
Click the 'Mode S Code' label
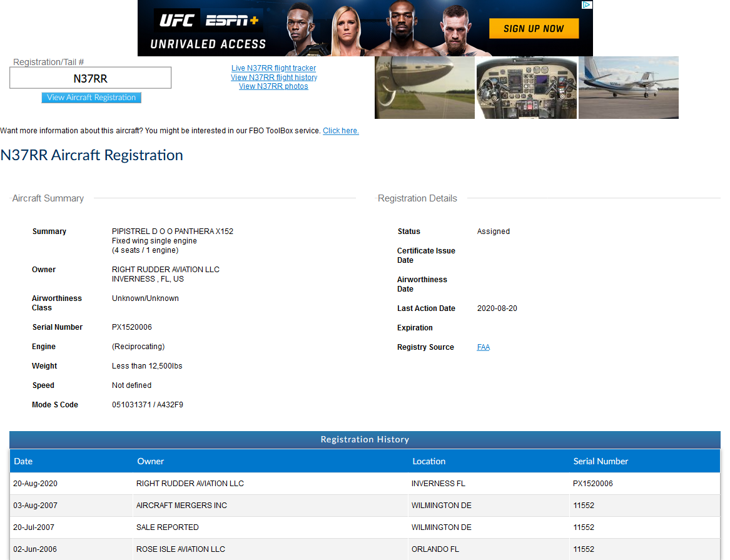pos(55,405)
